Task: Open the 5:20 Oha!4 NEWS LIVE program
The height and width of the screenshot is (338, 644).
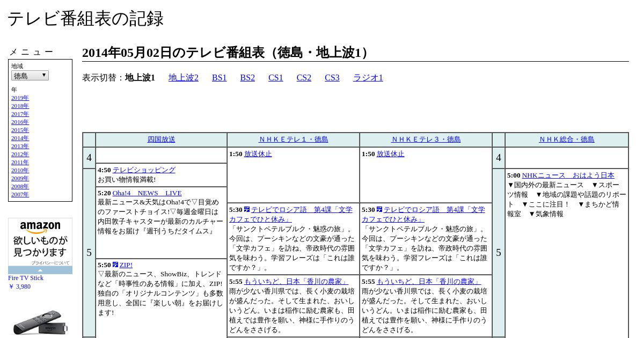Action: click(147, 193)
